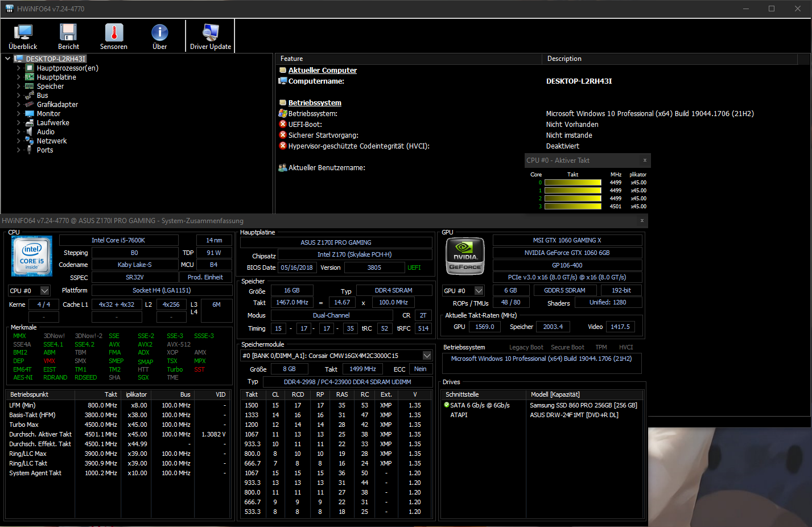Click the Netzwerk tree icon
812x527 pixels.
click(x=30, y=141)
